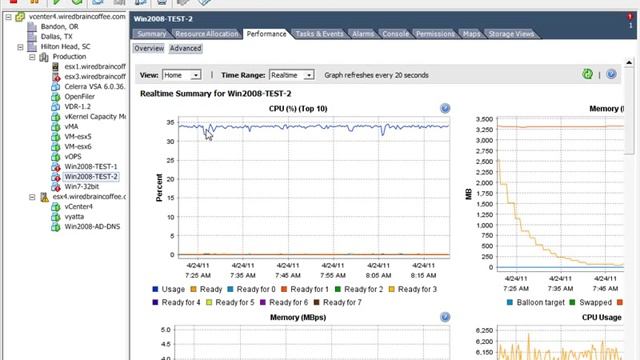This screenshot has width=640, height=360.
Task: Click the blue Usage legend swatch
Action: click(155, 289)
